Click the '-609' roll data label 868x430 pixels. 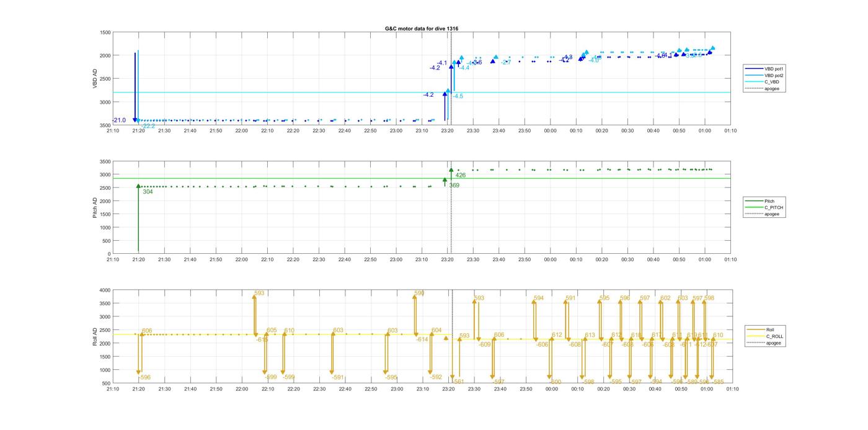(x=484, y=344)
